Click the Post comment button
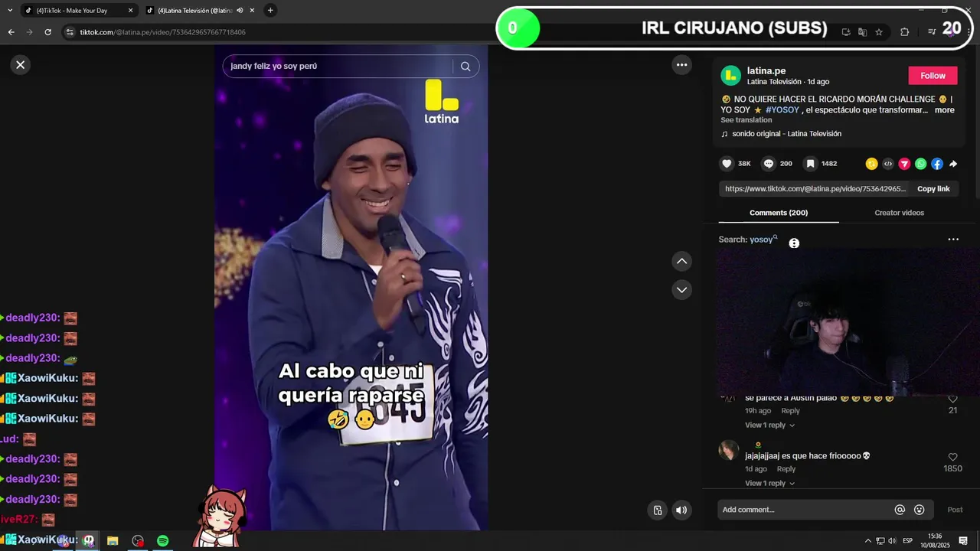The width and height of the screenshot is (980, 551). point(955,510)
